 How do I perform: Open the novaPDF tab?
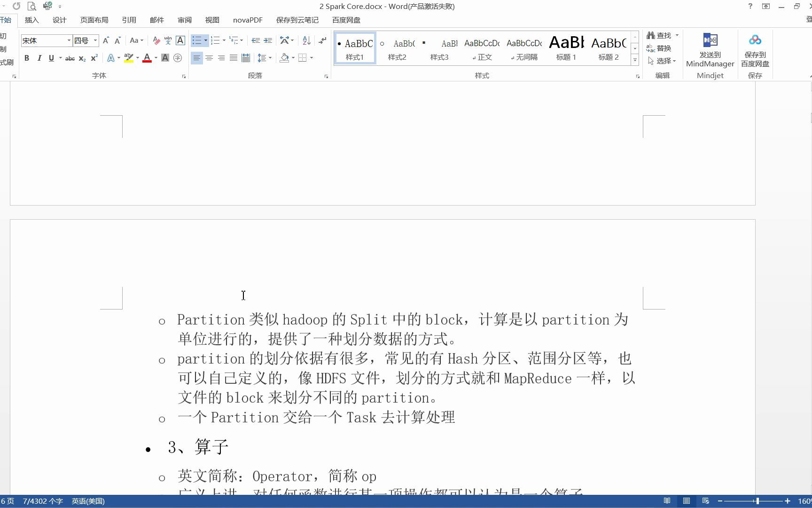tap(248, 20)
